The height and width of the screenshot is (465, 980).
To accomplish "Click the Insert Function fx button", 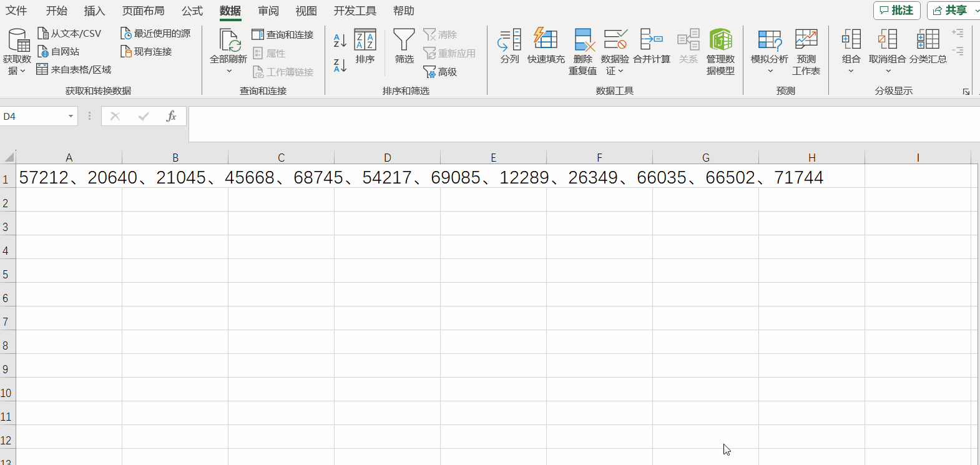I will coord(171,116).
